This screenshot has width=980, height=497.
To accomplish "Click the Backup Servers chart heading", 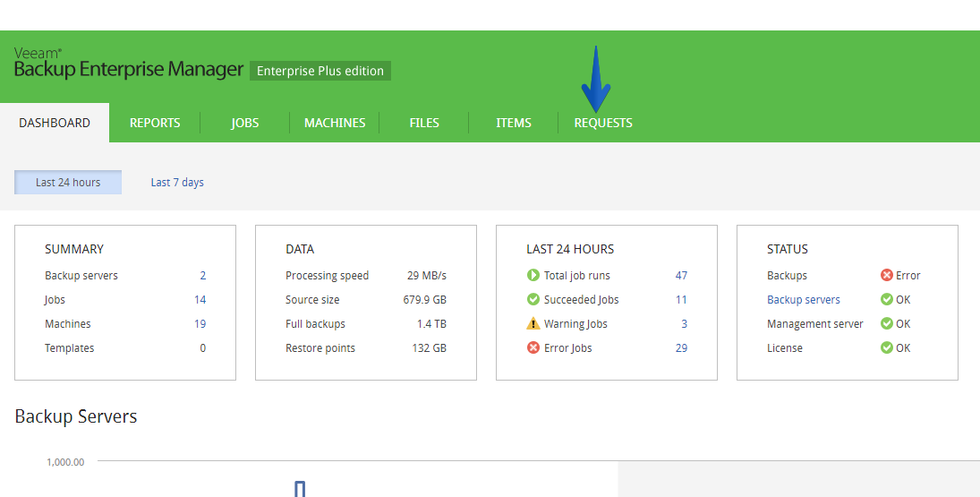I will pyautogui.click(x=75, y=416).
